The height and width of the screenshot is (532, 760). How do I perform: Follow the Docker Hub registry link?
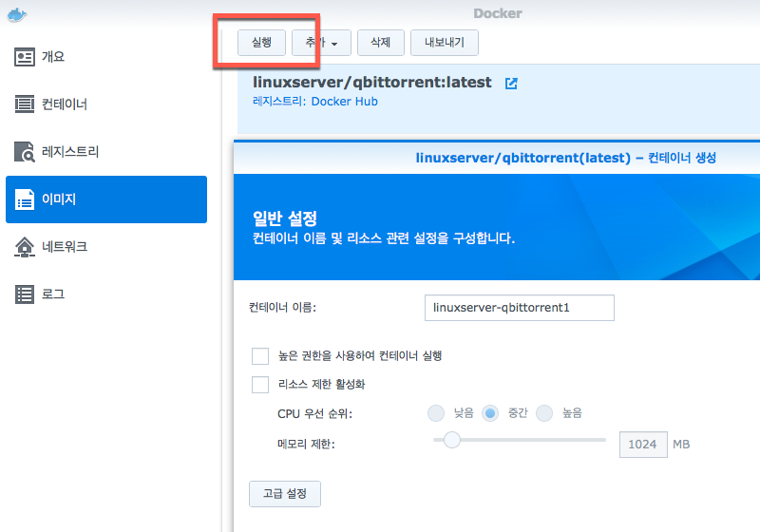[344, 102]
